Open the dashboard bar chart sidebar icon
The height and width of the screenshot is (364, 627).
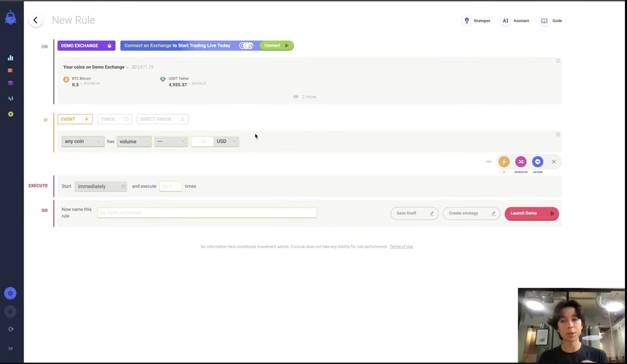coord(11,58)
